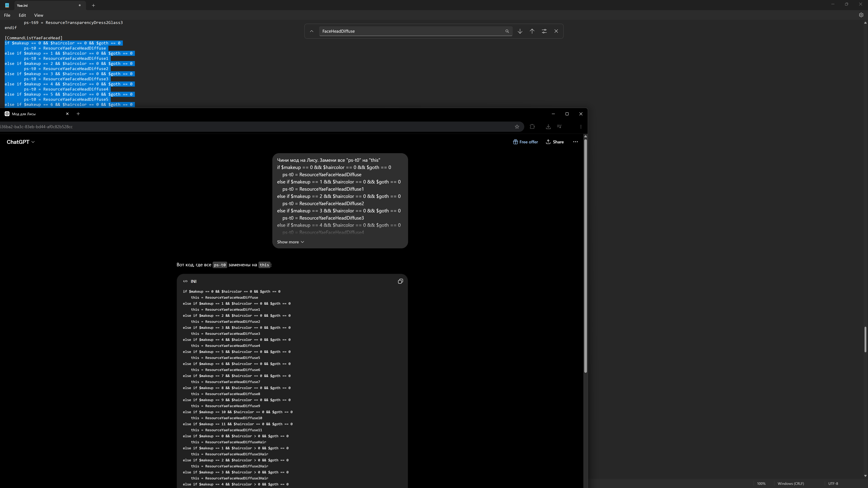This screenshot has height=488, width=868.
Task: Click the ChatGPT favicon on browser tab
Action: 7,114
